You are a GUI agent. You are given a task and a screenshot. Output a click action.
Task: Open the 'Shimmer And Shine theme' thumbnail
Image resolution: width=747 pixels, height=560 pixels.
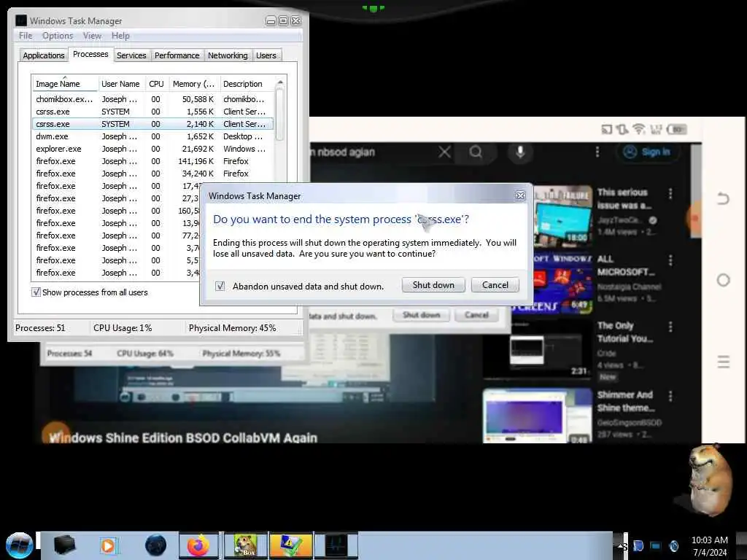pyautogui.click(x=538, y=416)
